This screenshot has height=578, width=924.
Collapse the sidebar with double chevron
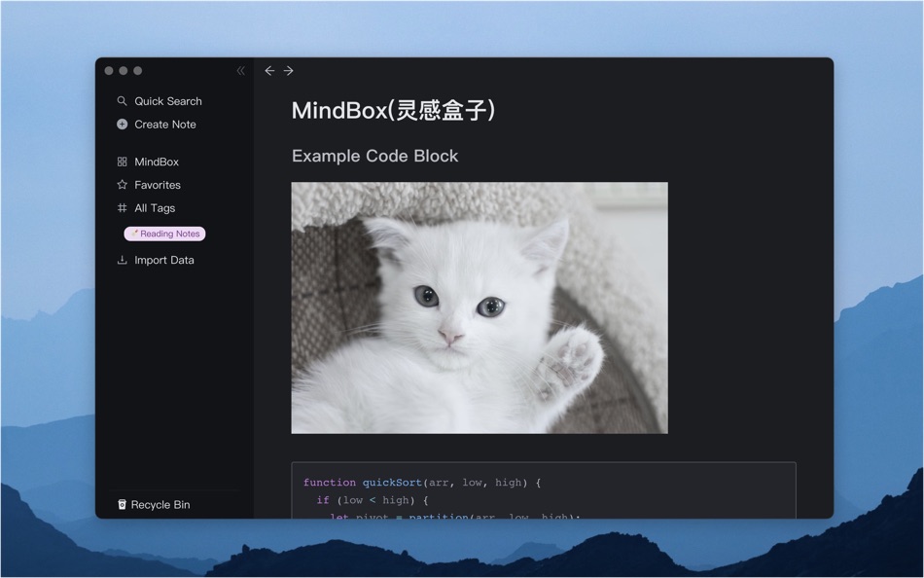click(240, 71)
